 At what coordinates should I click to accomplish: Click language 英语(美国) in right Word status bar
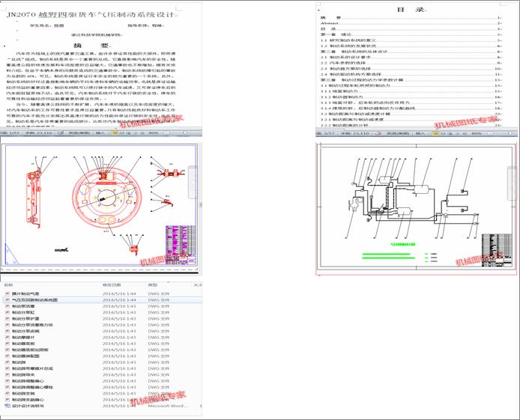point(399,133)
